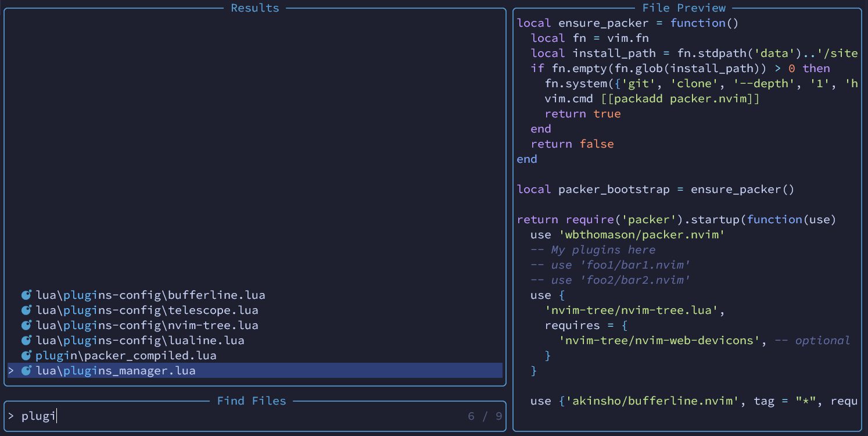
Task: Click "-- use 'foo1/bar1.nvim'" comment
Action: click(611, 265)
